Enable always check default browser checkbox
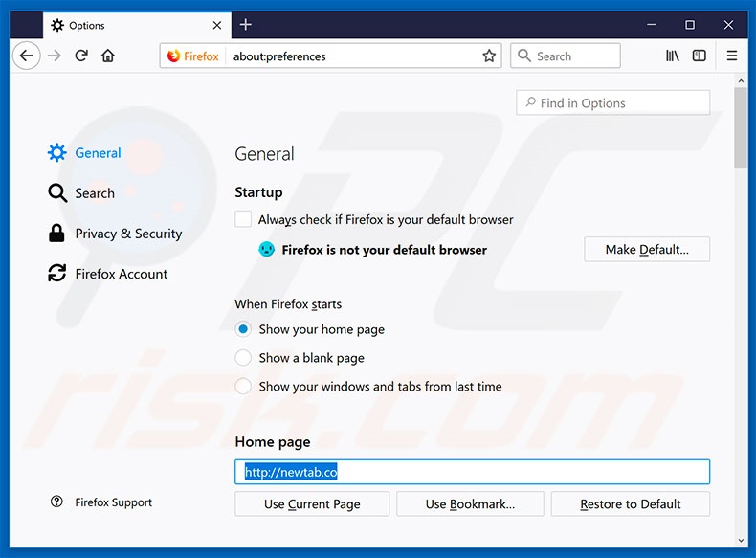 click(243, 219)
